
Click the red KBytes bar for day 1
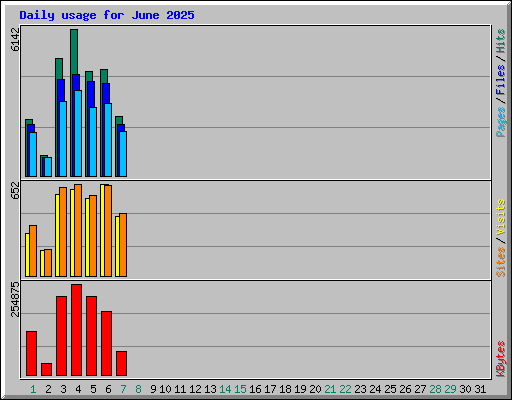click(31, 354)
